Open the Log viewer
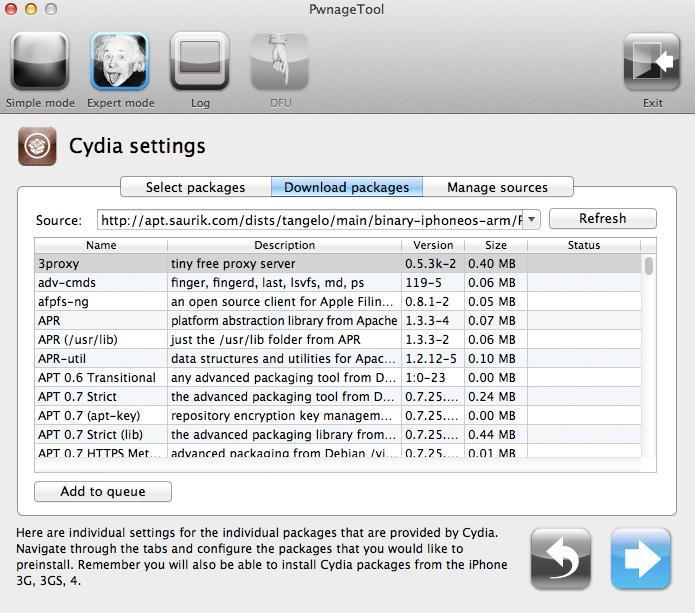Viewport: 695px width, 613px height. coord(200,62)
